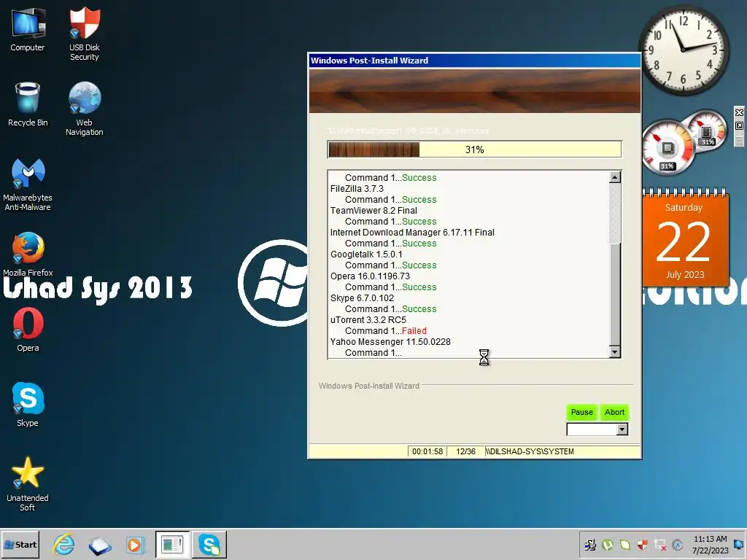Click the red Failed status text
Image resolution: width=747 pixels, height=560 pixels.
[414, 331]
